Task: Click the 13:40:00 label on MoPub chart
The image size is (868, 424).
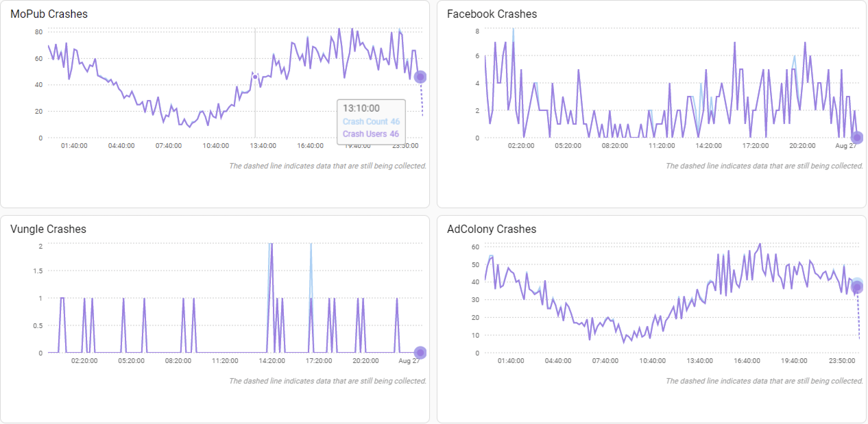Action: click(x=263, y=146)
